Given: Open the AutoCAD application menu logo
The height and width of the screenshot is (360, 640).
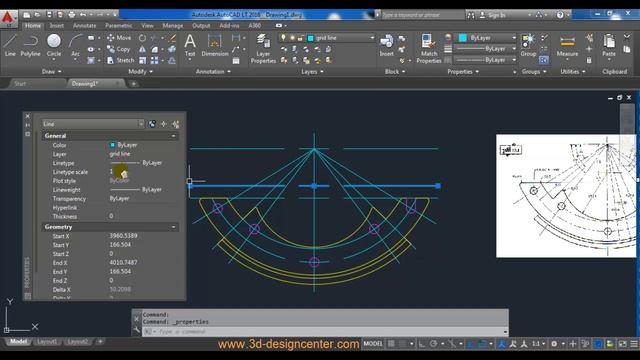Looking at the screenshot, I should [8, 18].
